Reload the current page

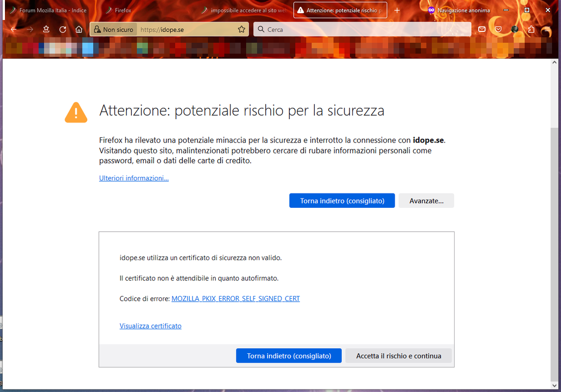(63, 29)
